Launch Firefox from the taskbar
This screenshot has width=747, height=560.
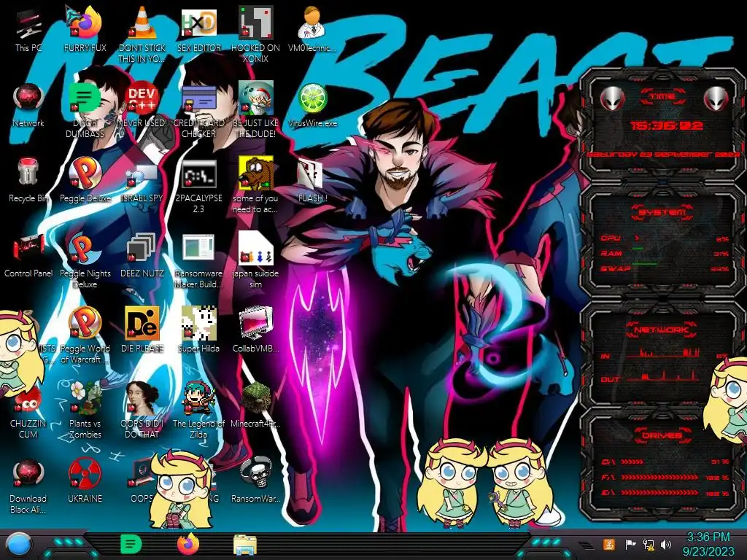click(188, 544)
